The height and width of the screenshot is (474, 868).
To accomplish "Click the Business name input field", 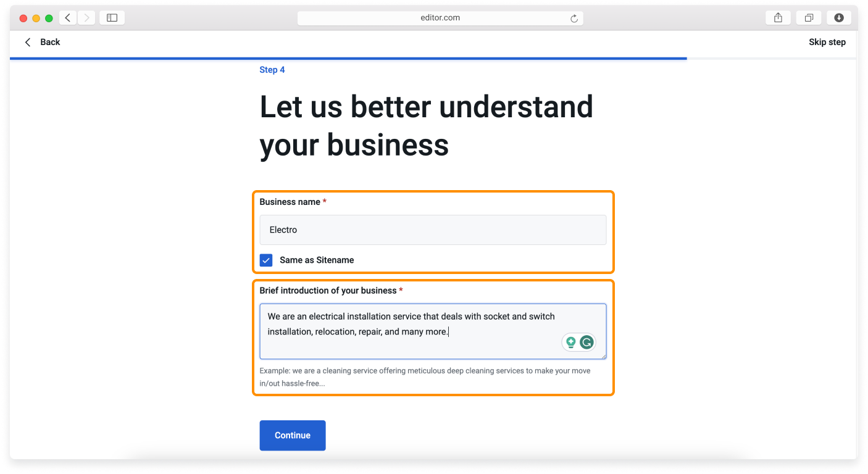I will [x=433, y=230].
